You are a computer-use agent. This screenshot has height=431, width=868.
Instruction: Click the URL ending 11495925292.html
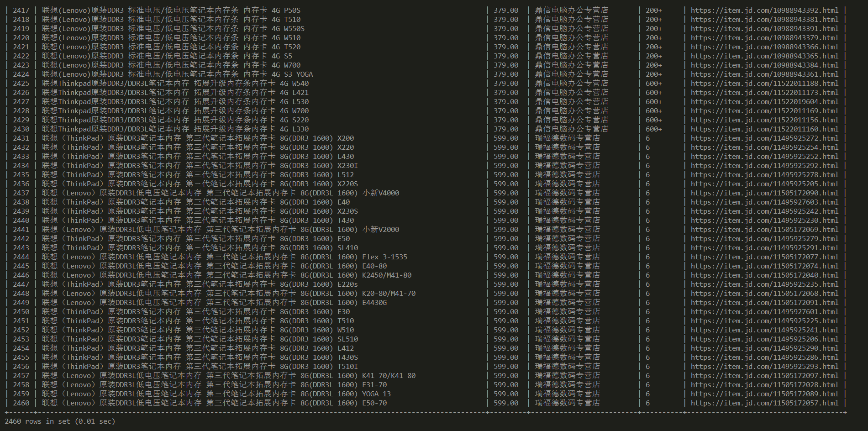pyautogui.click(x=764, y=165)
